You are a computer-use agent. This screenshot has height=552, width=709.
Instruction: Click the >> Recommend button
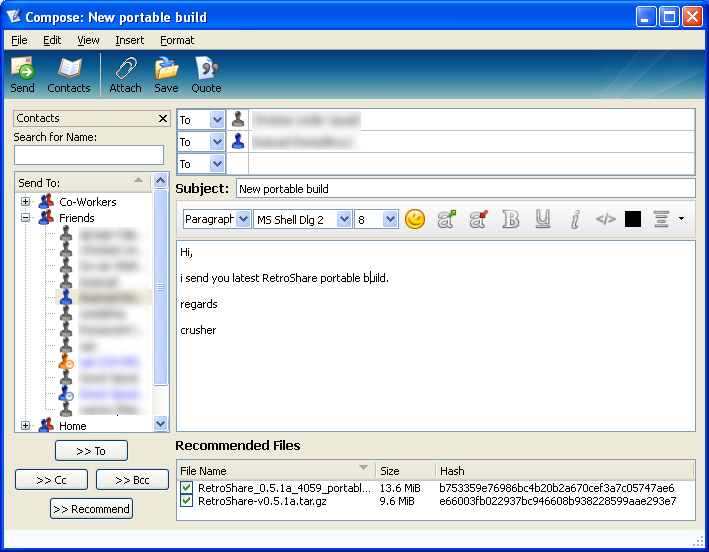pos(91,509)
